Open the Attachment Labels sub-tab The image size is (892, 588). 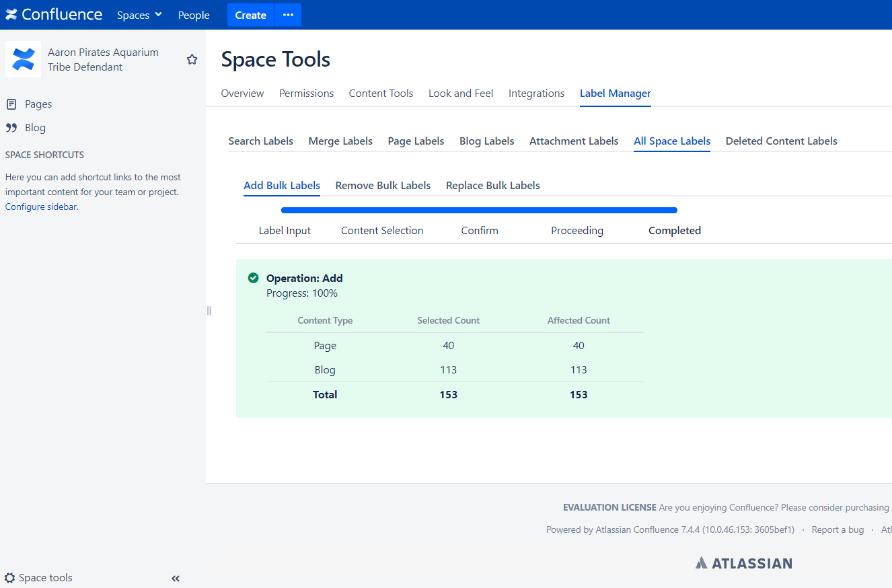[x=574, y=141]
